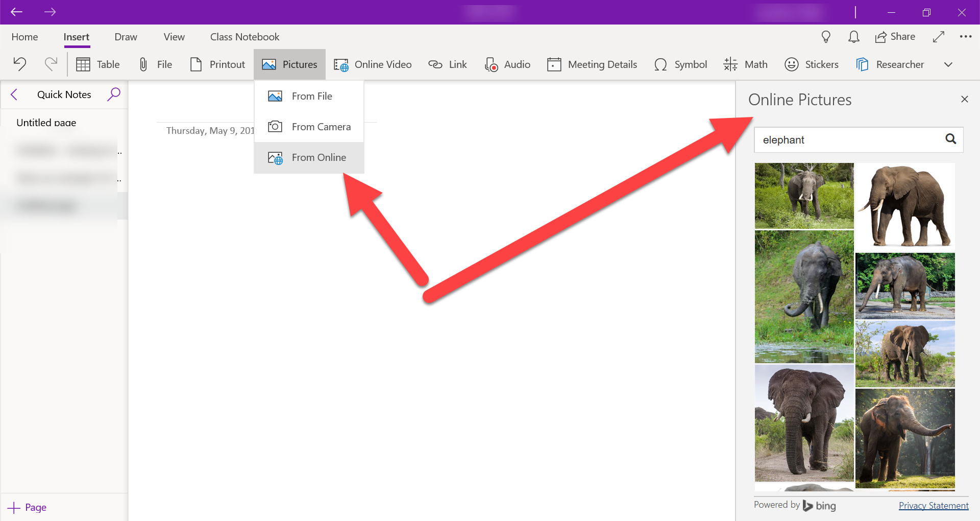This screenshot has width=980, height=521.
Task: Open the Researcher pane
Action: pyautogui.click(x=890, y=64)
